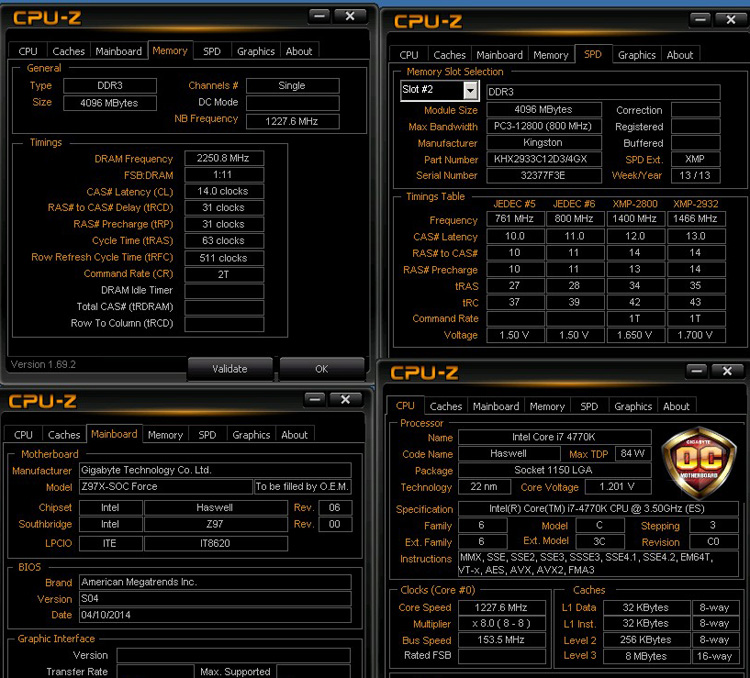750x678 pixels.
Task: Click the Core Voltage 1.201 V value
Action: 618,487
